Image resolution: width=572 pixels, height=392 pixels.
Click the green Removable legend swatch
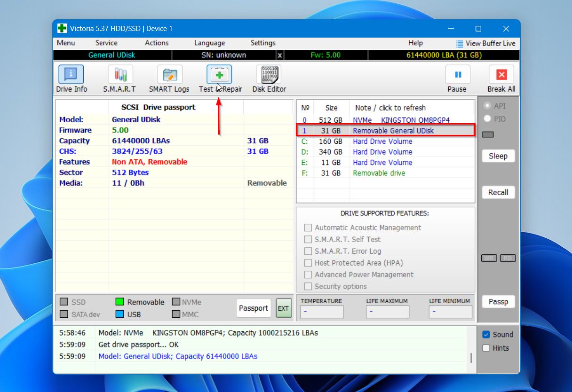coord(119,302)
